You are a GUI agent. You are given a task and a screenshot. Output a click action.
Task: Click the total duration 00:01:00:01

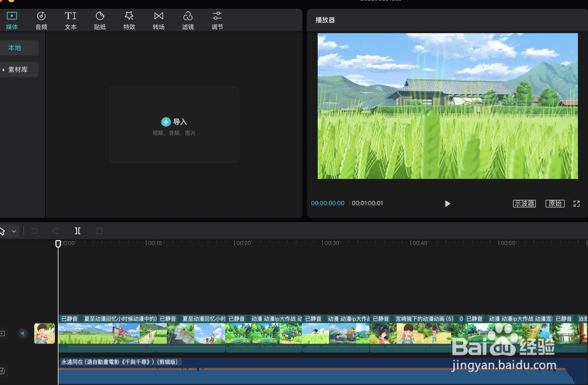pyautogui.click(x=367, y=203)
